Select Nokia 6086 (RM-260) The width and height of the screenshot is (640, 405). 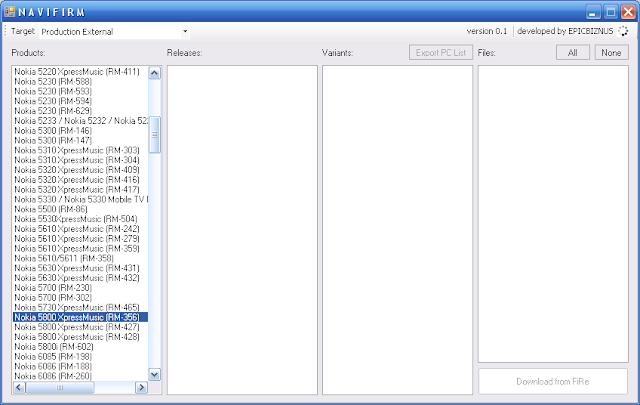80,376
